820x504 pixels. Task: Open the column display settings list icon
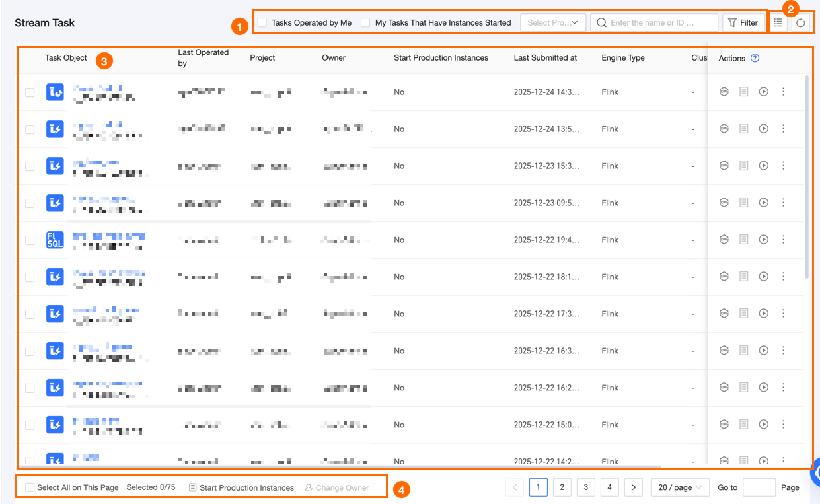pos(778,22)
